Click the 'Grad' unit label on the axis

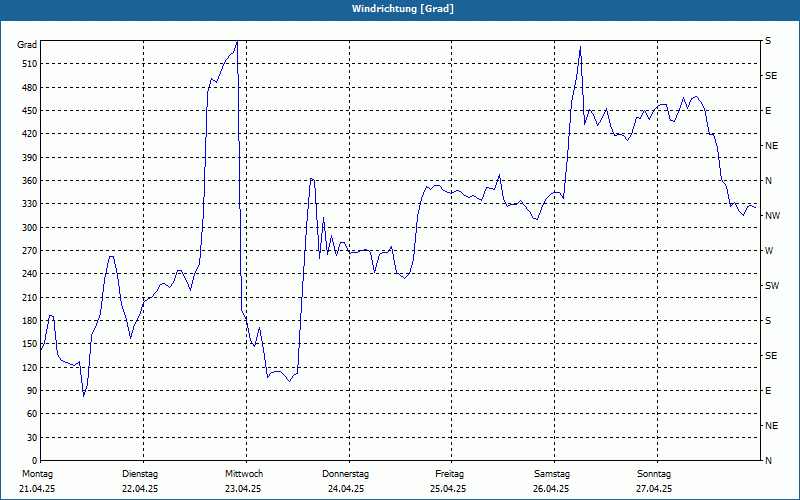pyautogui.click(x=27, y=45)
